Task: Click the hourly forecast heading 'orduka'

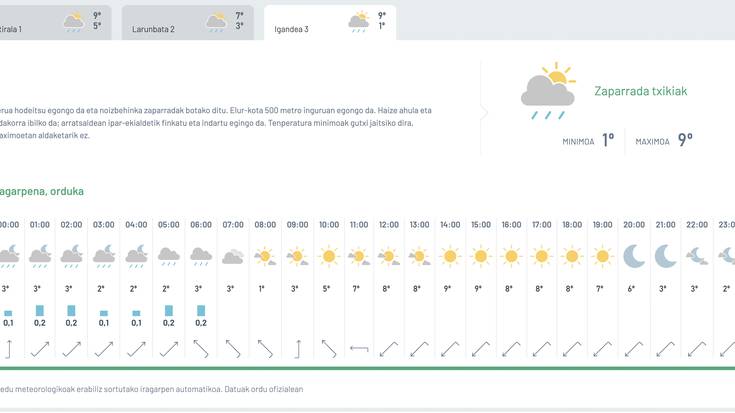Action: pos(67,191)
